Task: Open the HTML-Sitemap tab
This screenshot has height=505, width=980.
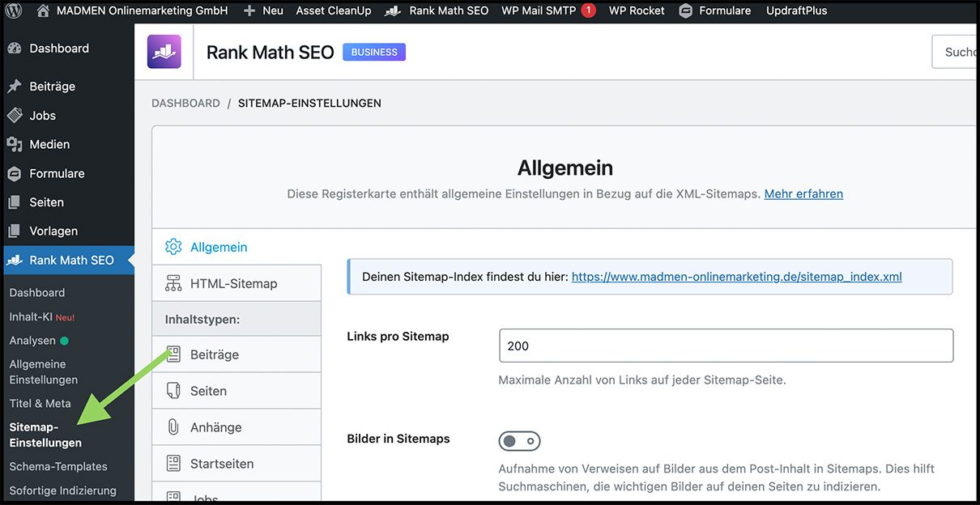Action: [x=236, y=283]
